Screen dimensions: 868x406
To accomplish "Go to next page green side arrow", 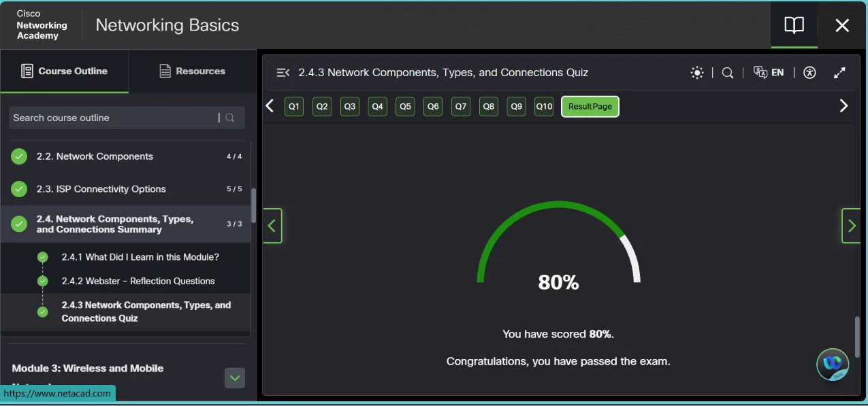I will [x=851, y=226].
